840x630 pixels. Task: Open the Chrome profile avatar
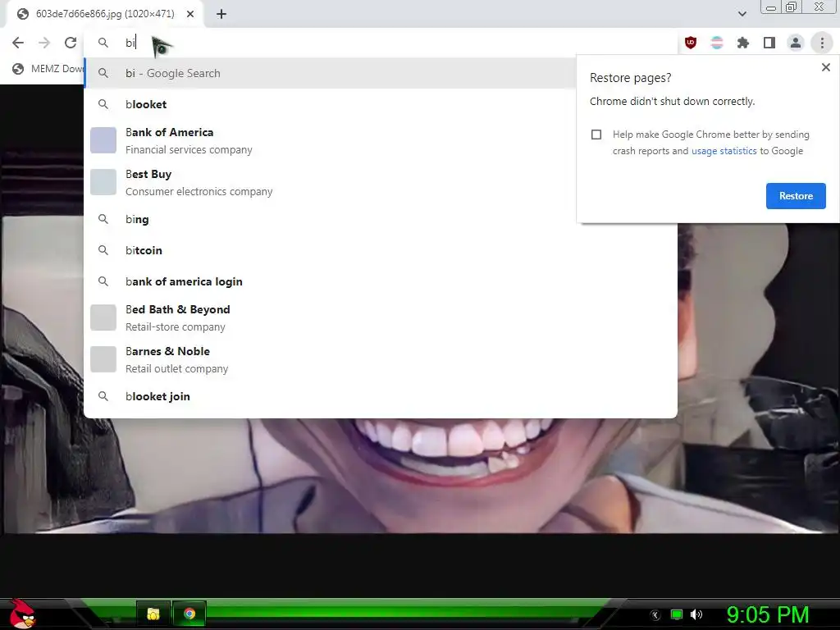[796, 43]
